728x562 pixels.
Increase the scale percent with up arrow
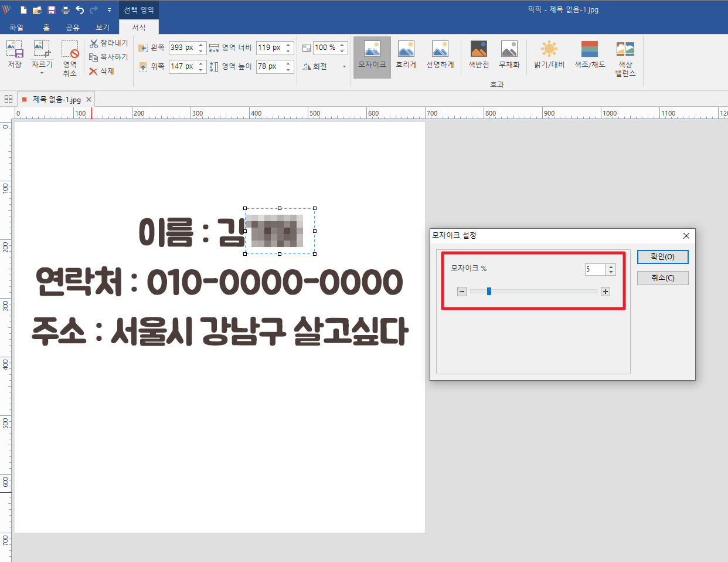(x=342, y=45)
